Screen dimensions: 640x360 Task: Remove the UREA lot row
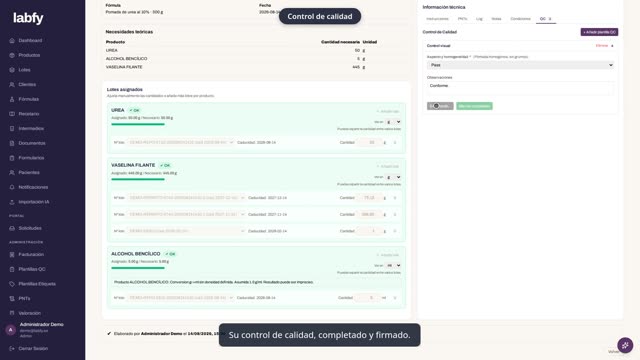395,142
